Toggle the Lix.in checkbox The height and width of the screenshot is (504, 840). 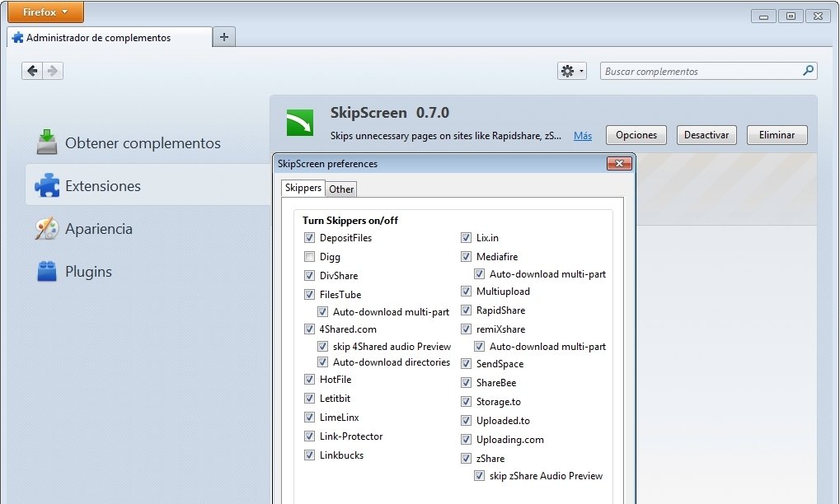pyautogui.click(x=466, y=237)
